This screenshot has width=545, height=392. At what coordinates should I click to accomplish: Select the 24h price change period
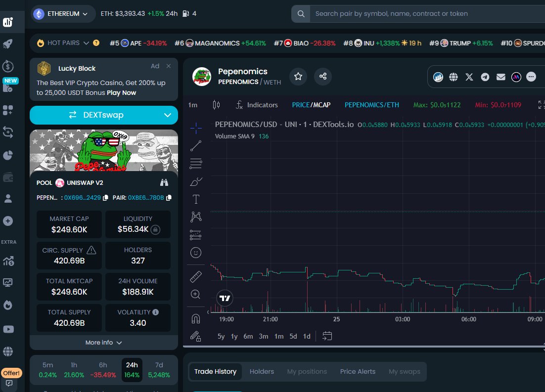click(x=132, y=370)
